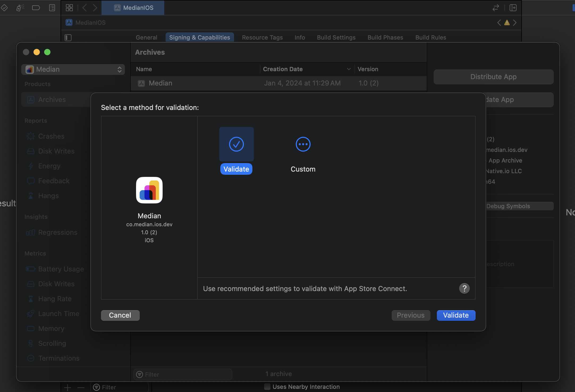Toggle the targets list sidebar icon
This screenshot has height=392, width=575.
point(68,38)
